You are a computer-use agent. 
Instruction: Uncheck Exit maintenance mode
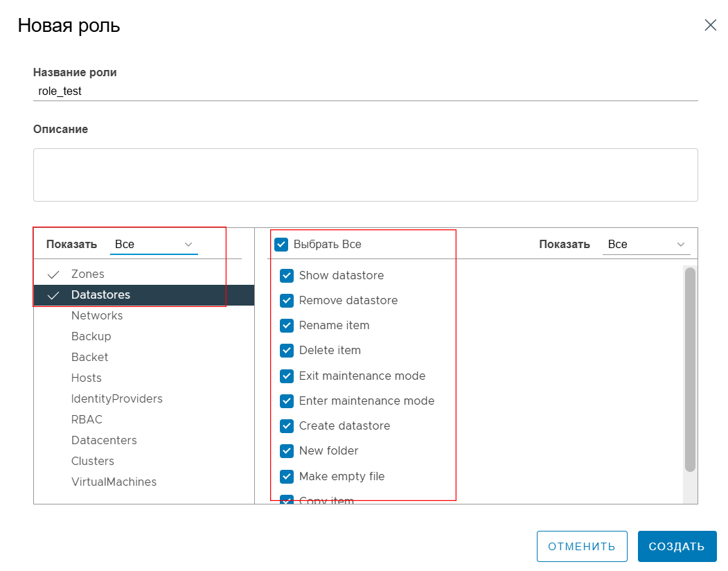point(287,376)
